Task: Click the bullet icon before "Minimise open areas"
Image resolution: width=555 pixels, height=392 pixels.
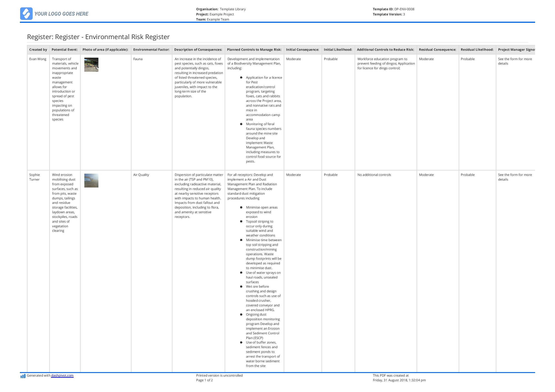Action: pos(241,207)
